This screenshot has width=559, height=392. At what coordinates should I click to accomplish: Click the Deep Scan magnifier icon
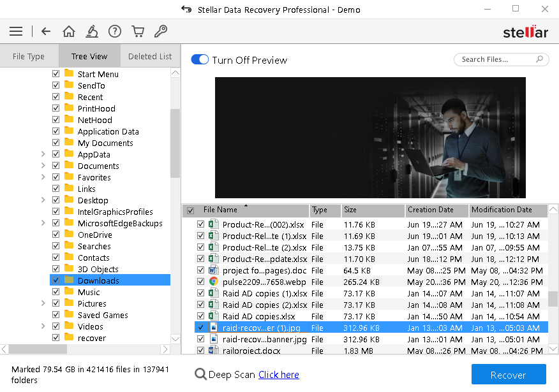tap(201, 374)
